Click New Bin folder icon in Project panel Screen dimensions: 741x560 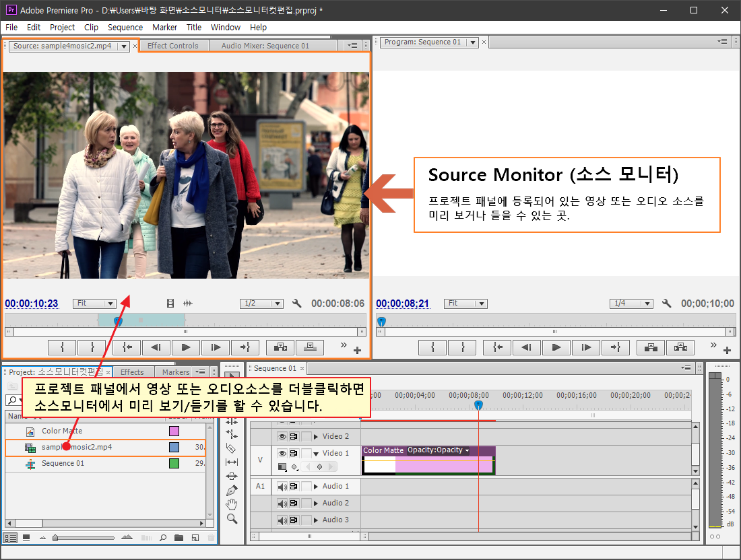pyautogui.click(x=179, y=537)
